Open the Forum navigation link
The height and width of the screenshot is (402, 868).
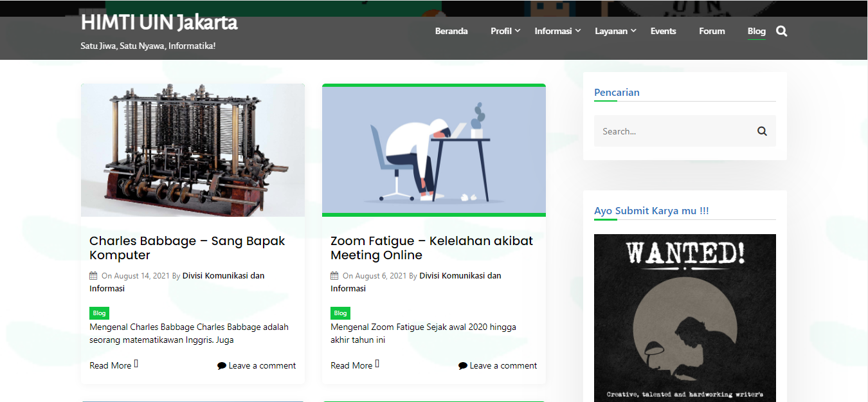712,31
